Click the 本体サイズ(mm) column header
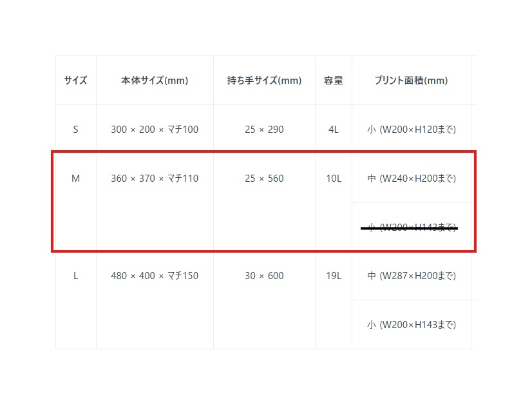The image size is (532, 408). click(155, 81)
